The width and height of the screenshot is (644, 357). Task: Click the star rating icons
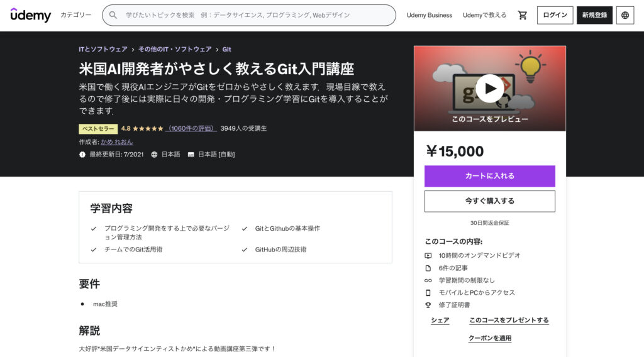pos(148,128)
